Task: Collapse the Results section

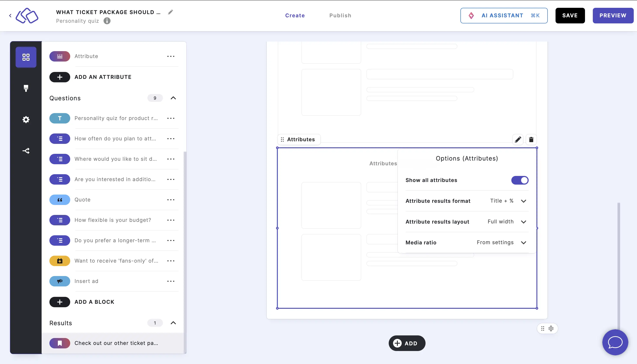Action: [x=173, y=323]
